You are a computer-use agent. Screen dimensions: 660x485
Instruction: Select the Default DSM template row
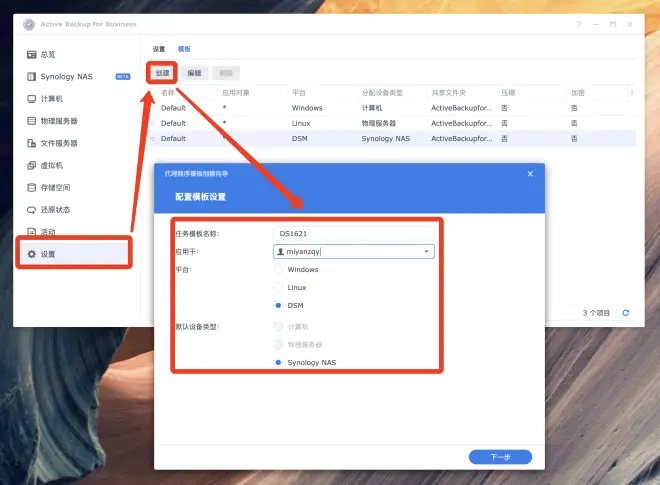tap(391, 139)
